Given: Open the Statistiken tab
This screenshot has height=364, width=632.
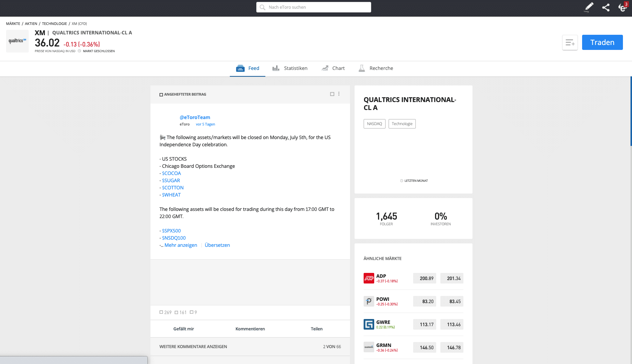Looking at the screenshot, I should [290, 68].
